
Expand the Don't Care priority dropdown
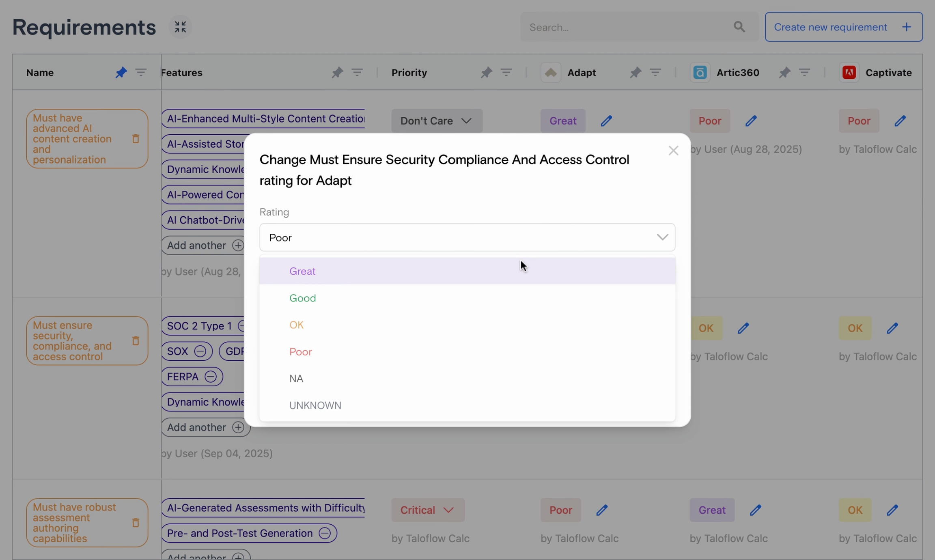click(437, 121)
